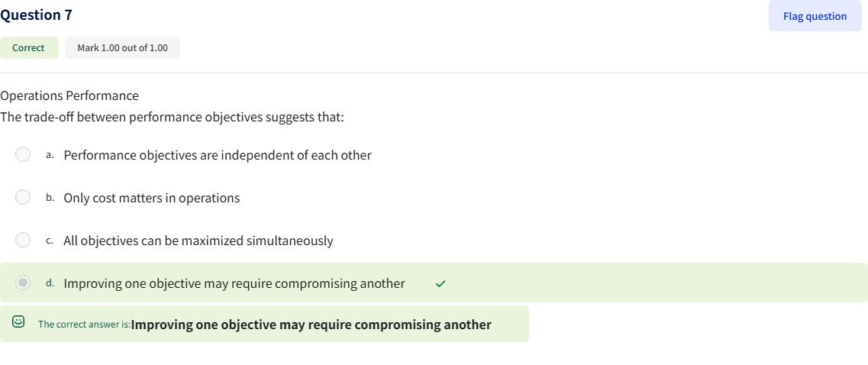
Task: Click "The correct answer is:" label
Action: tap(84, 325)
